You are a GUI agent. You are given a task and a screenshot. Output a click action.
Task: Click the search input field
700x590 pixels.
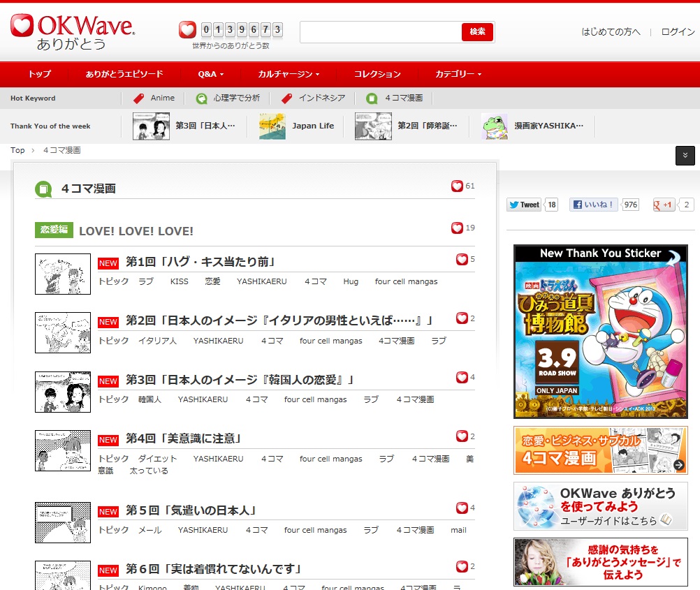[381, 32]
